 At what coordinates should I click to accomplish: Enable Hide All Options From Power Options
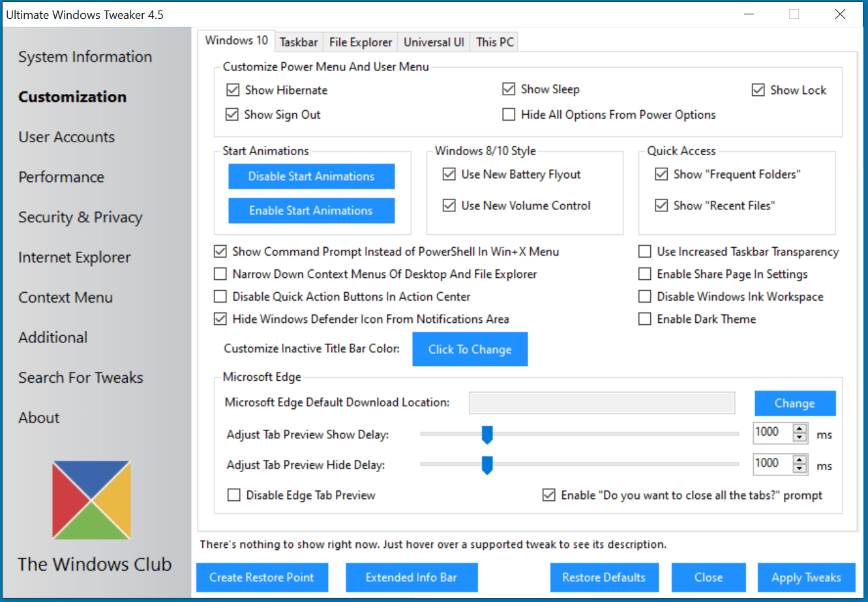[x=509, y=115]
